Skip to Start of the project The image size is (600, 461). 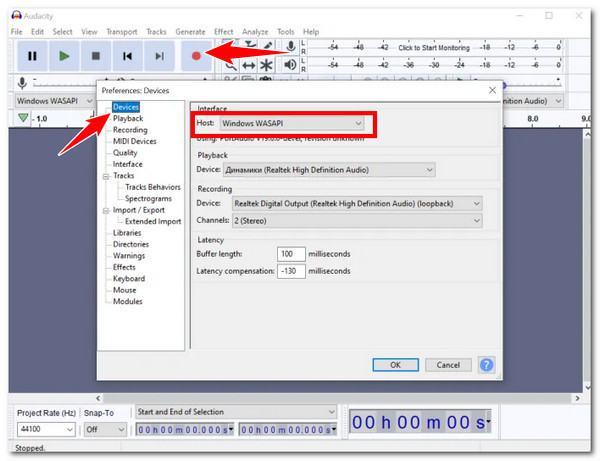tap(127, 56)
